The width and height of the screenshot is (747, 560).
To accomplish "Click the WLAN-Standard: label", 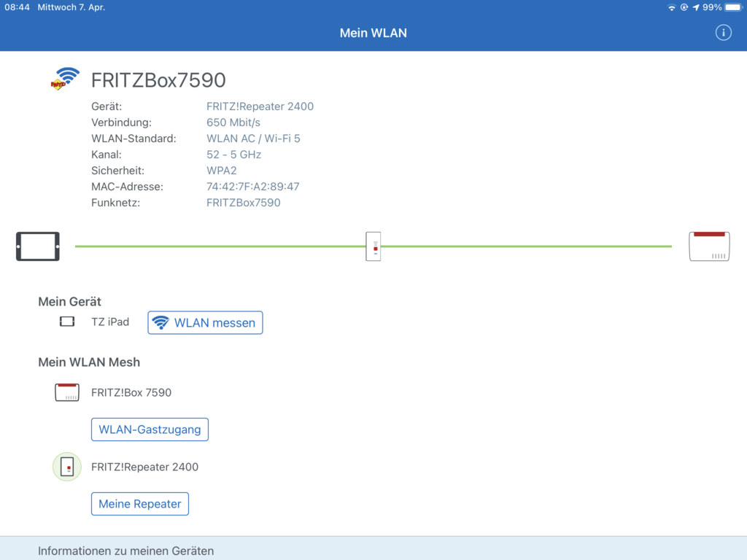I will pos(134,139).
